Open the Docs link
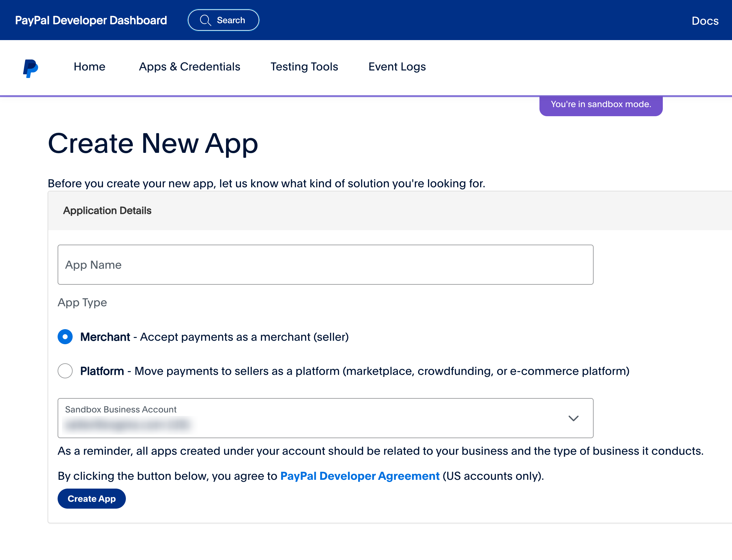Image resolution: width=732 pixels, height=560 pixels. point(705,21)
